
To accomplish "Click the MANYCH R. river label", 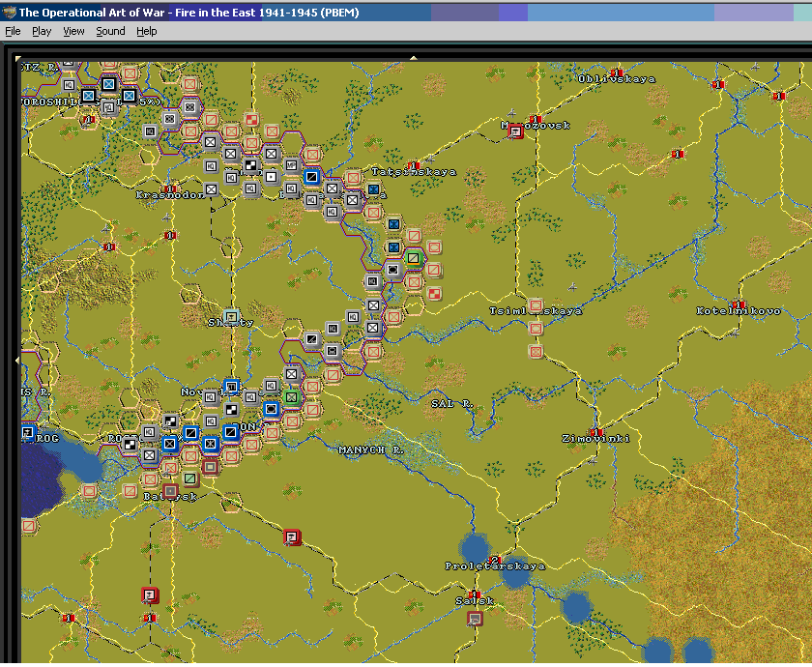I will pos(370,450).
